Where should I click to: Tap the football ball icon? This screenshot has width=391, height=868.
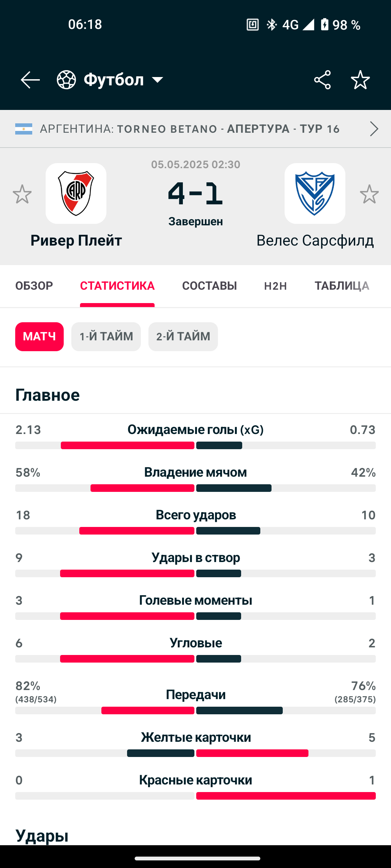(x=66, y=80)
